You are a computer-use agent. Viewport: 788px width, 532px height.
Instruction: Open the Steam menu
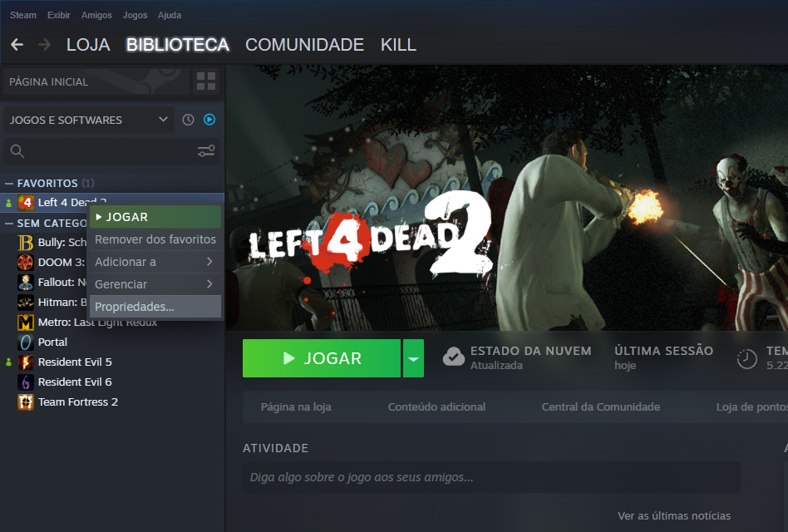[x=23, y=15]
